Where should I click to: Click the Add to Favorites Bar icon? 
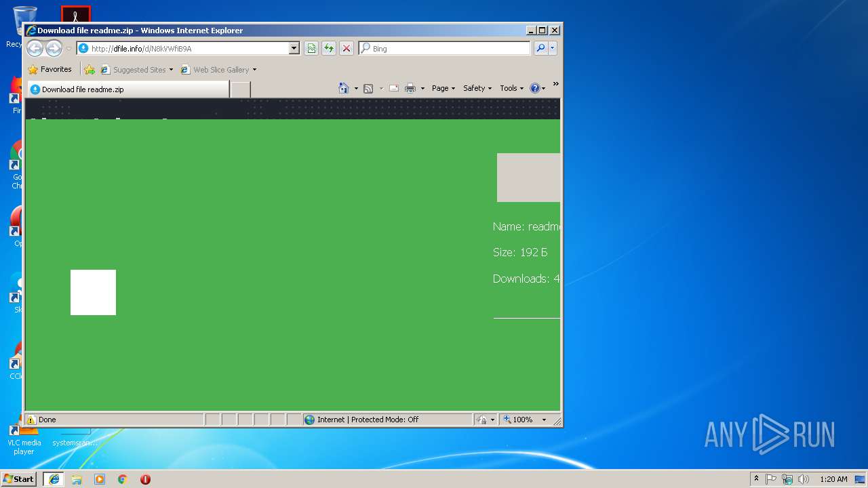pyautogui.click(x=89, y=69)
